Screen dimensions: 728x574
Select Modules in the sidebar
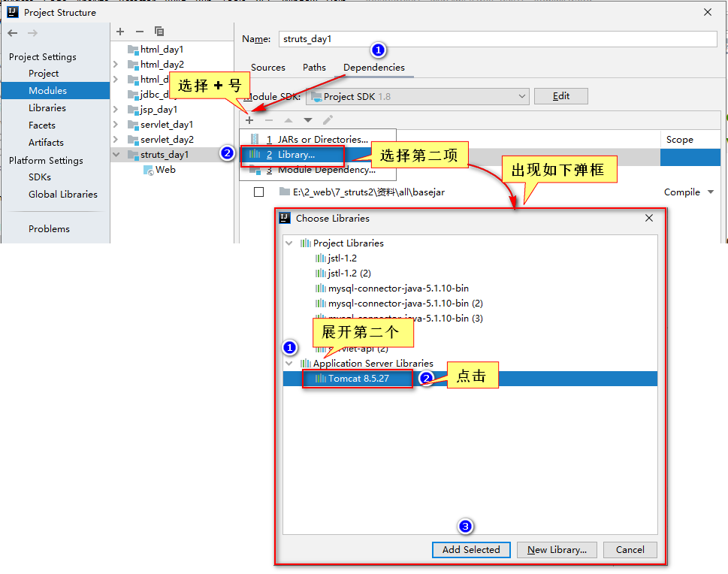pyautogui.click(x=56, y=91)
